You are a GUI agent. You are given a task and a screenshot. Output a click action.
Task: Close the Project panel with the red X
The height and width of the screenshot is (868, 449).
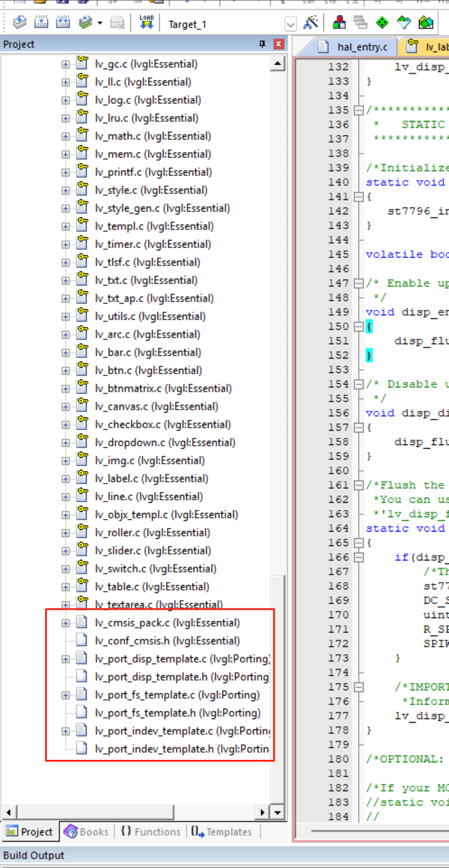pyautogui.click(x=278, y=44)
